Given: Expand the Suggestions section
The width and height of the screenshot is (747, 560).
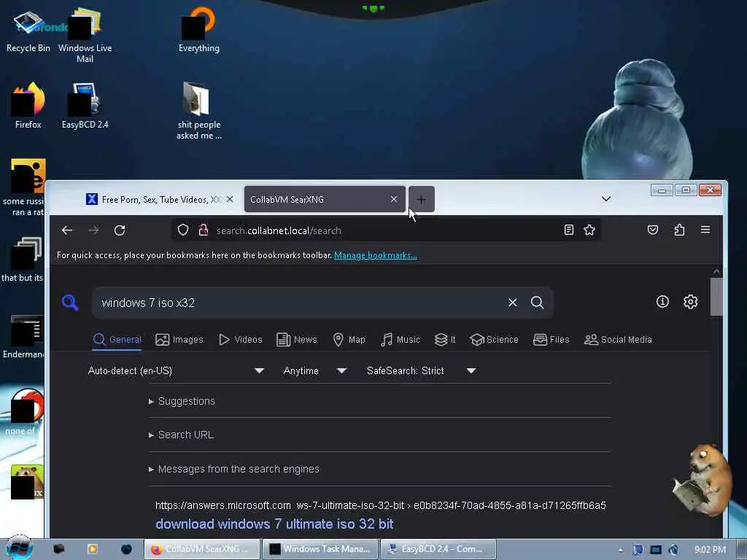Looking at the screenshot, I should pos(182,402).
